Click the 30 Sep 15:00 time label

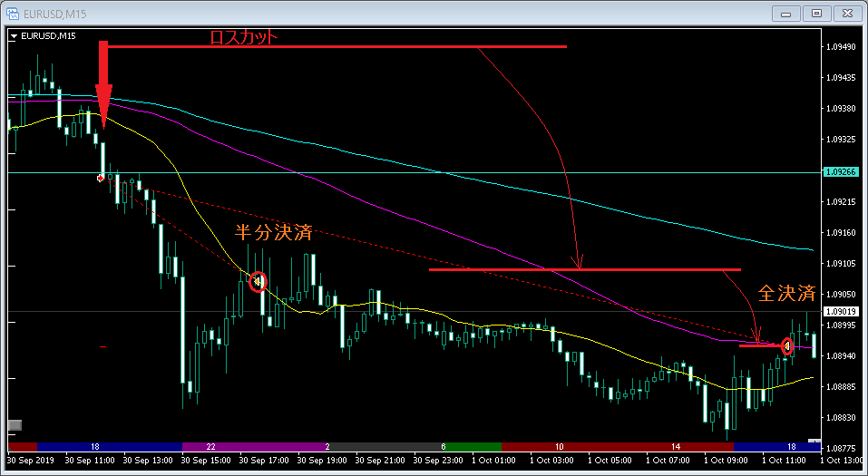pos(206,461)
